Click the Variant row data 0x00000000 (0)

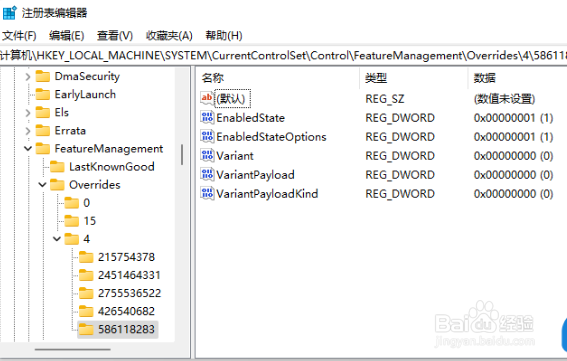click(513, 156)
